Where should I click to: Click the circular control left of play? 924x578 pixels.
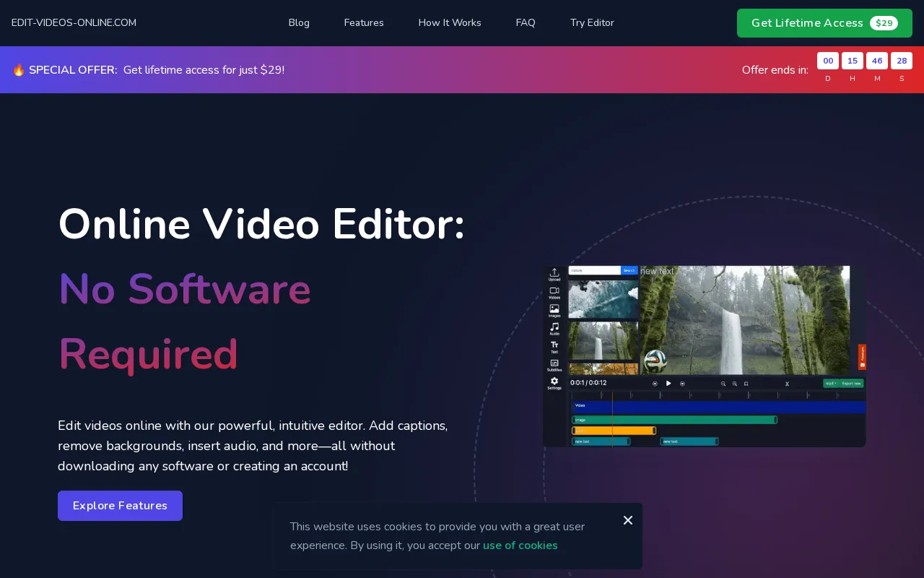pyautogui.click(x=655, y=384)
